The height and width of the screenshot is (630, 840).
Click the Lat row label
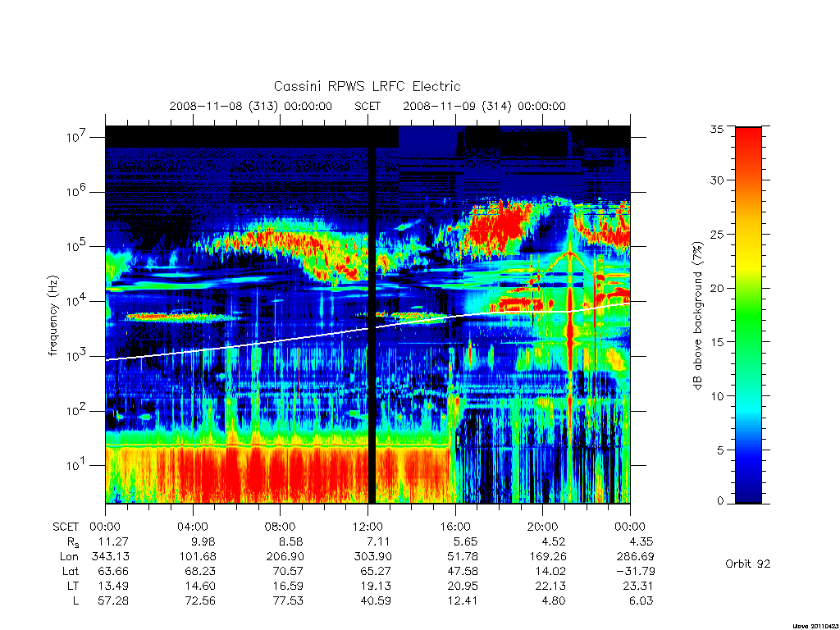[71, 571]
